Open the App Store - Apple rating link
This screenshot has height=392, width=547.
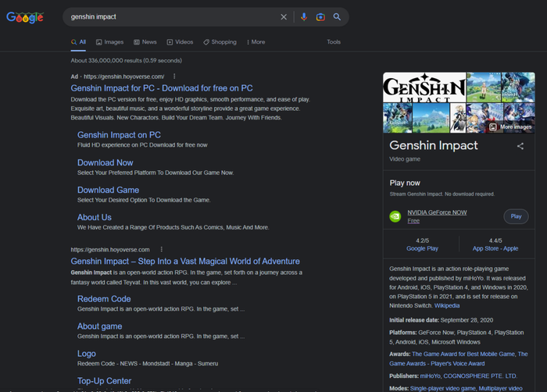click(x=495, y=248)
